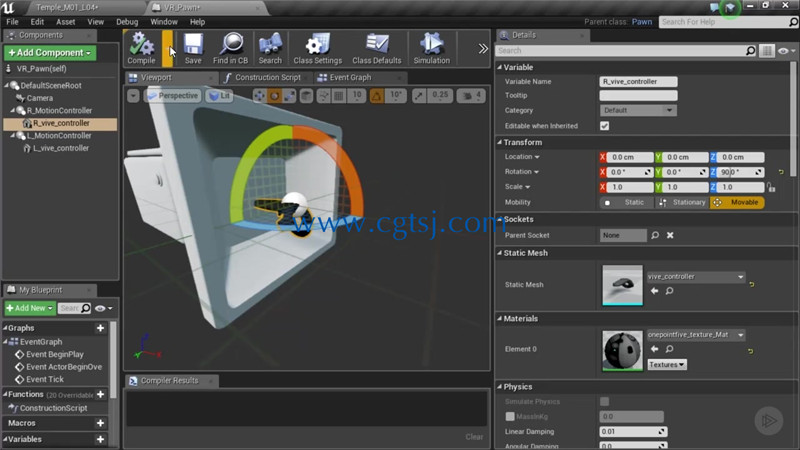Open Category dropdown
800x450 pixels.
tap(638, 110)
